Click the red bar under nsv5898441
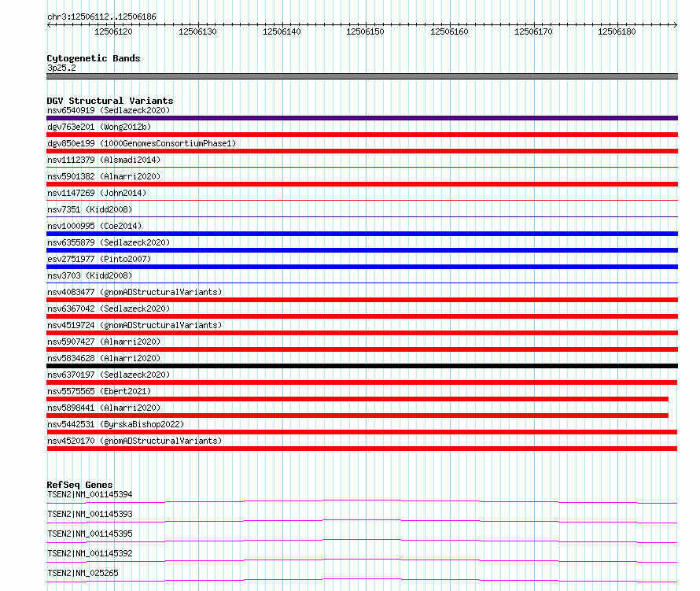The height and width of the screenshot is (591, 700). click(x=358, y=416)
